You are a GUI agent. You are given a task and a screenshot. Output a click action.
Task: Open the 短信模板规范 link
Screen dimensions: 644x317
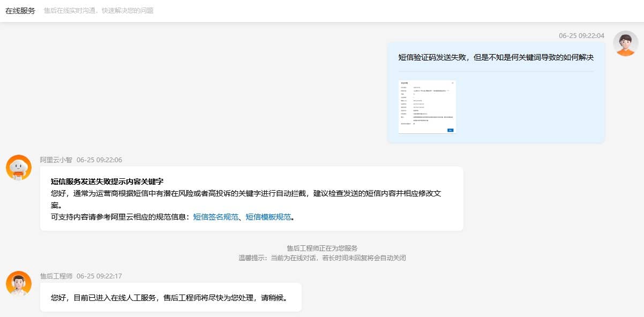268,217
